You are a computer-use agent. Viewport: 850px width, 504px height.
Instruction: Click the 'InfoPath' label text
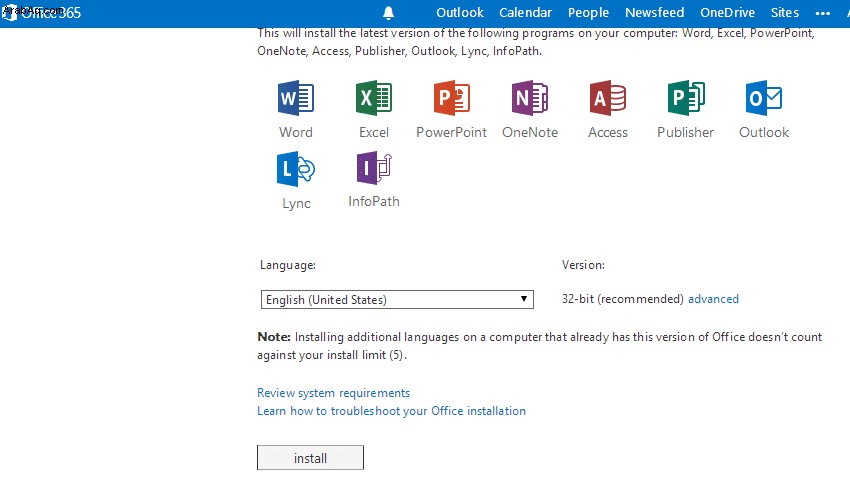click(374, 202)
